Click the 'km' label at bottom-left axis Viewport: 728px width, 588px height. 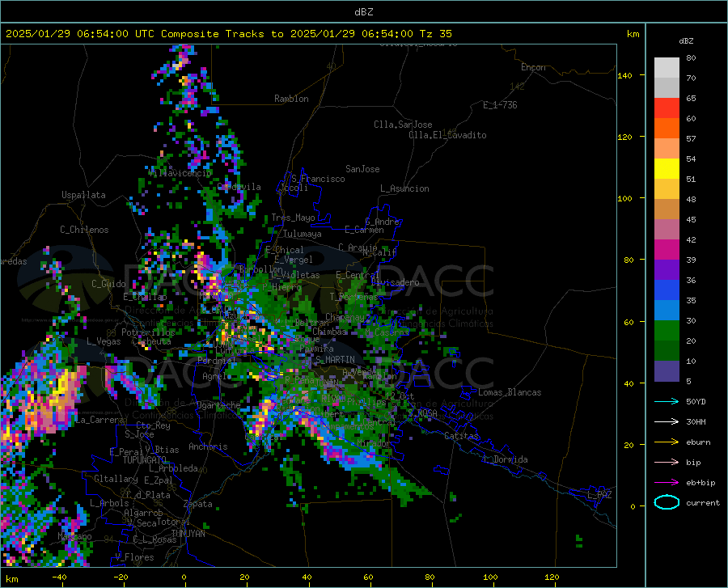[11, 579]
